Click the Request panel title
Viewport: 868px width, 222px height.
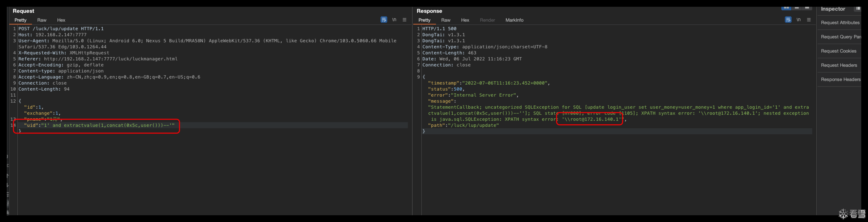23,11
